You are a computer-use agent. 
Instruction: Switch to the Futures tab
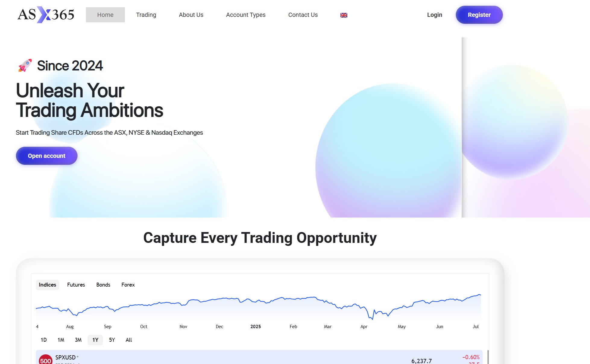click(76, 285)
